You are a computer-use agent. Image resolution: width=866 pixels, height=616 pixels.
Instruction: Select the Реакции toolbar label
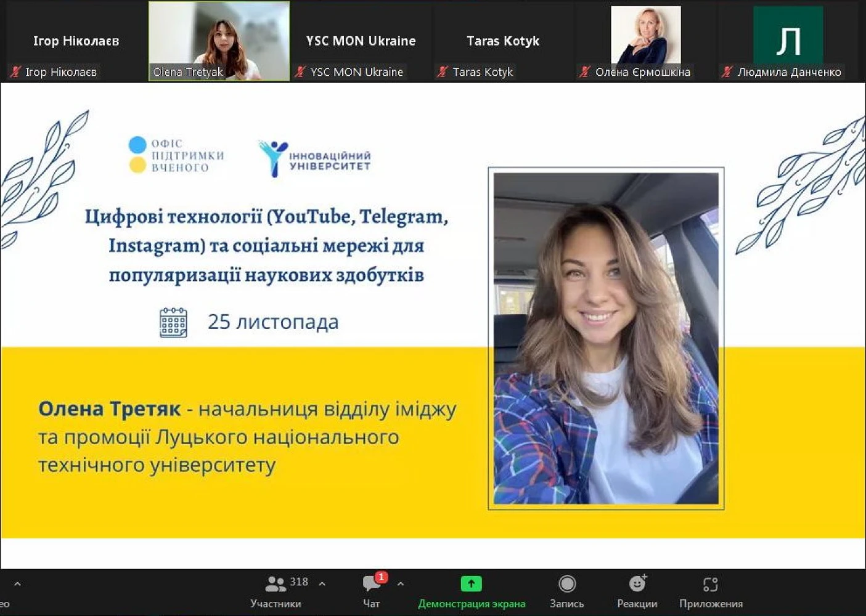(637, 604)
